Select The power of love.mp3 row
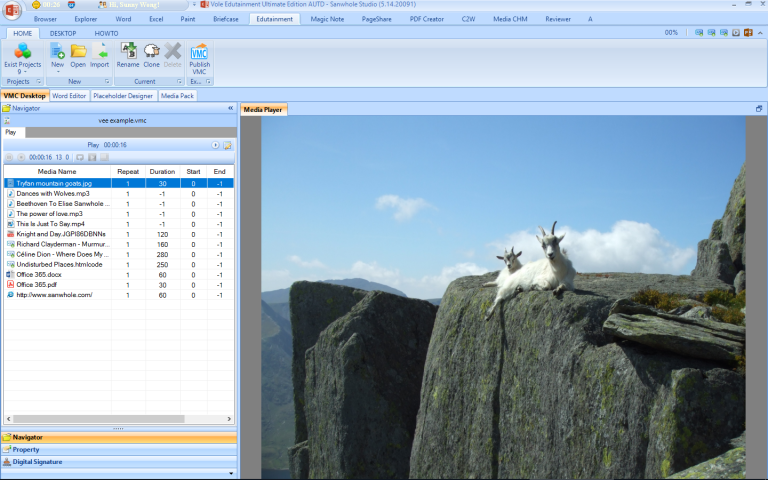 119,214
